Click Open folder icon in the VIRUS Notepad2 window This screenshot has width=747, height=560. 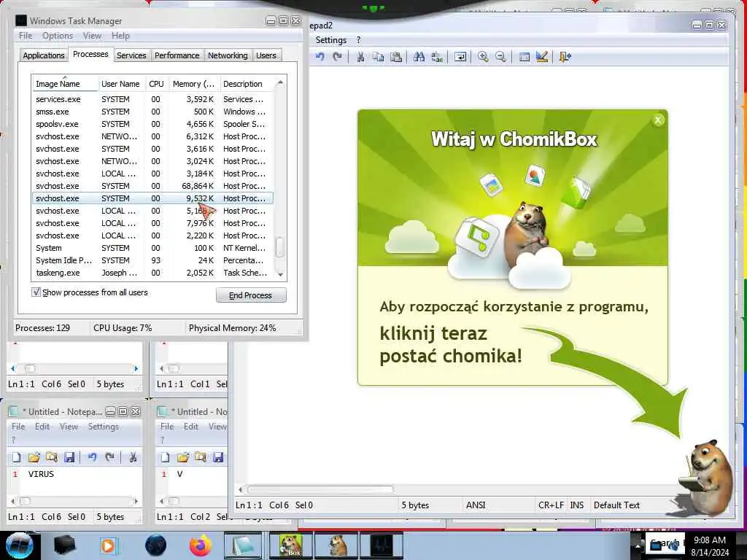pyautogui.click(x=34, y=458)
